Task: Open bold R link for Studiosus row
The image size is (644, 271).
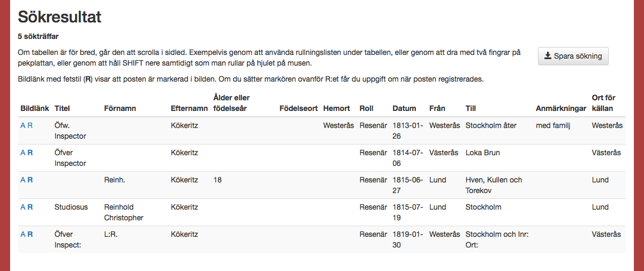Action: point(30,207)
